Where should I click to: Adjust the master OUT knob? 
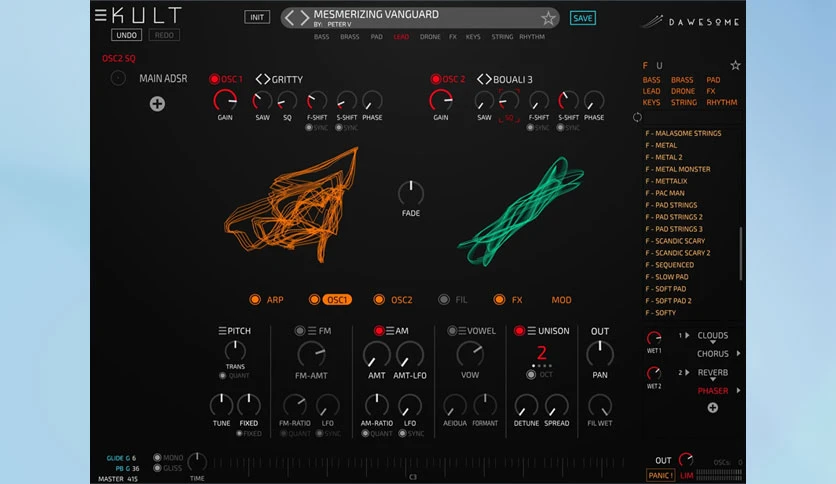pos(686,459)
